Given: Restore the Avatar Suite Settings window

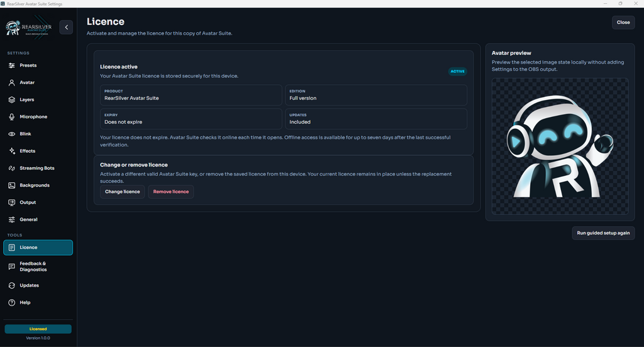Looking at the screenshot, I should pyautogui.click(x=621, y=4).
